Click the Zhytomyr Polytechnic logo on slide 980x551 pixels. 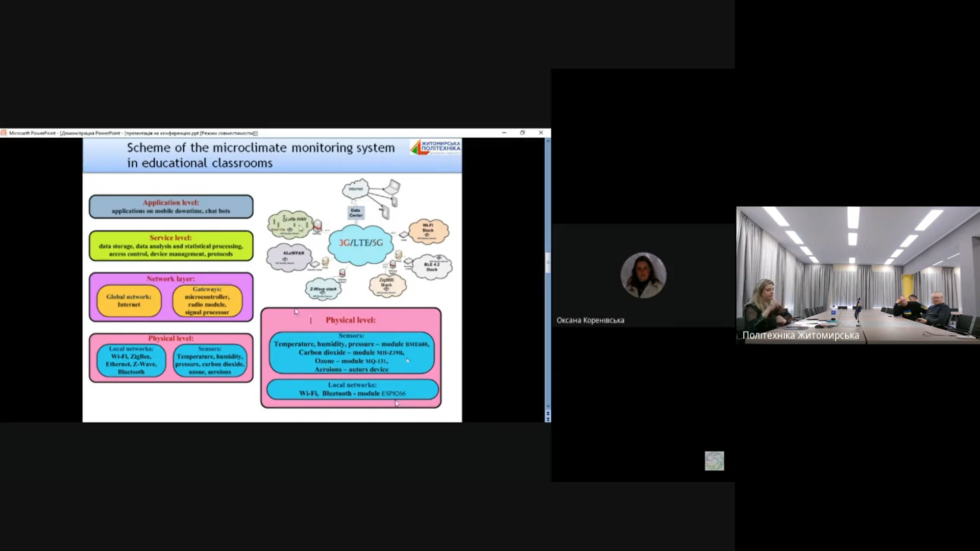435,147
